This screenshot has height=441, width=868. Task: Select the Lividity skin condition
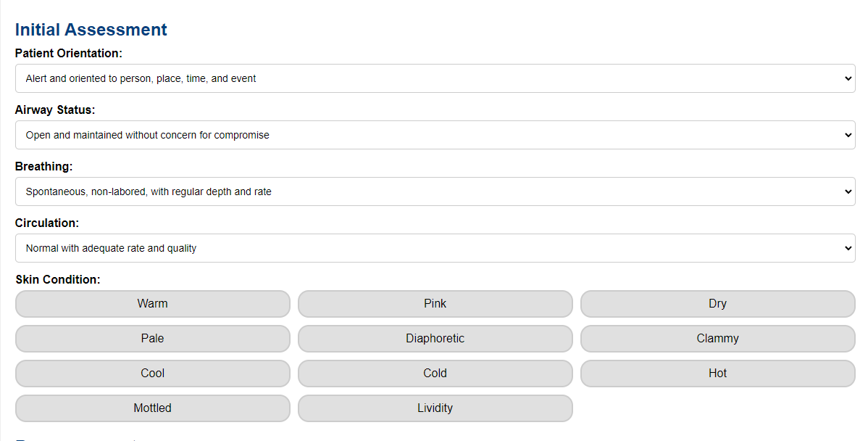point(435,408)
